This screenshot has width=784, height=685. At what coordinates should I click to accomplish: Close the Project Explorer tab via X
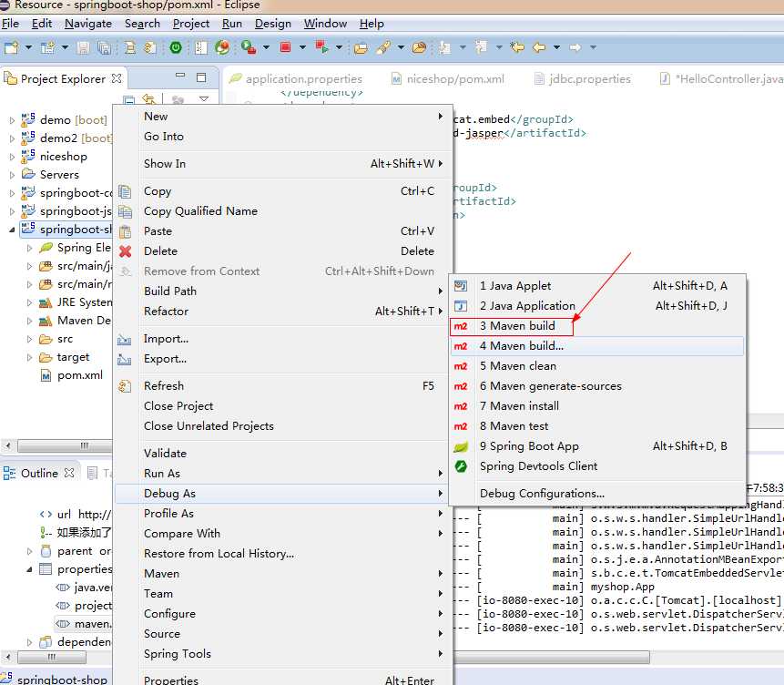[117, 78]
